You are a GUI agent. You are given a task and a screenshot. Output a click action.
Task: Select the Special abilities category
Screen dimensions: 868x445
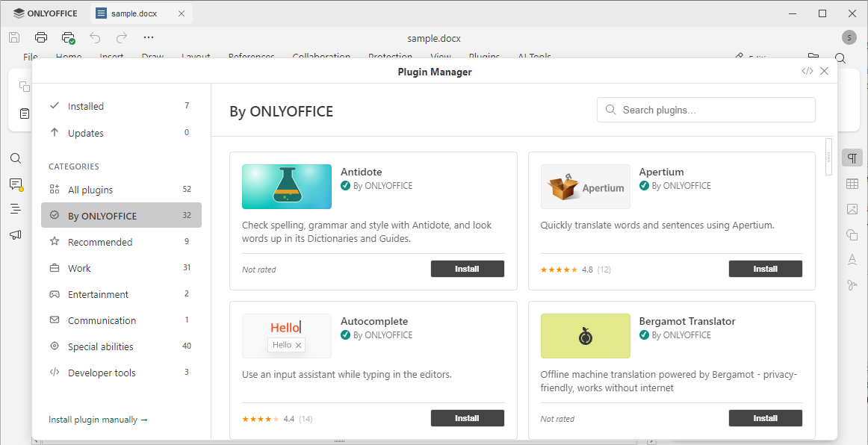121,346
